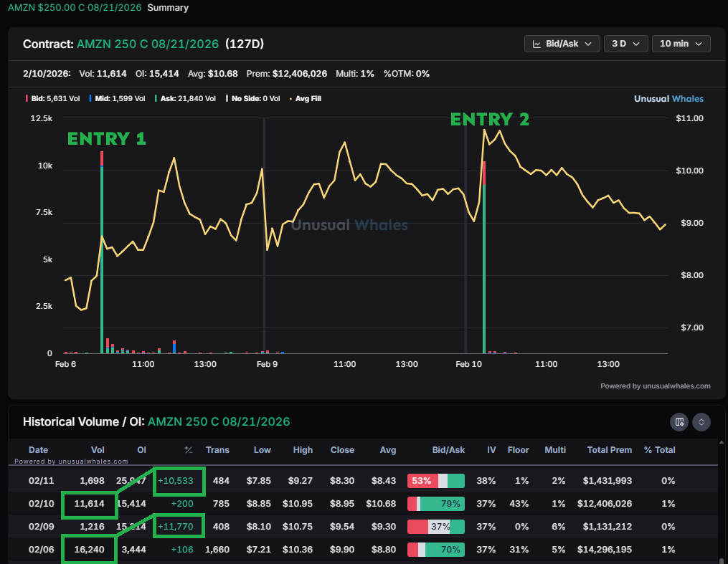Sort table by Multi column header

coord(555,450)
